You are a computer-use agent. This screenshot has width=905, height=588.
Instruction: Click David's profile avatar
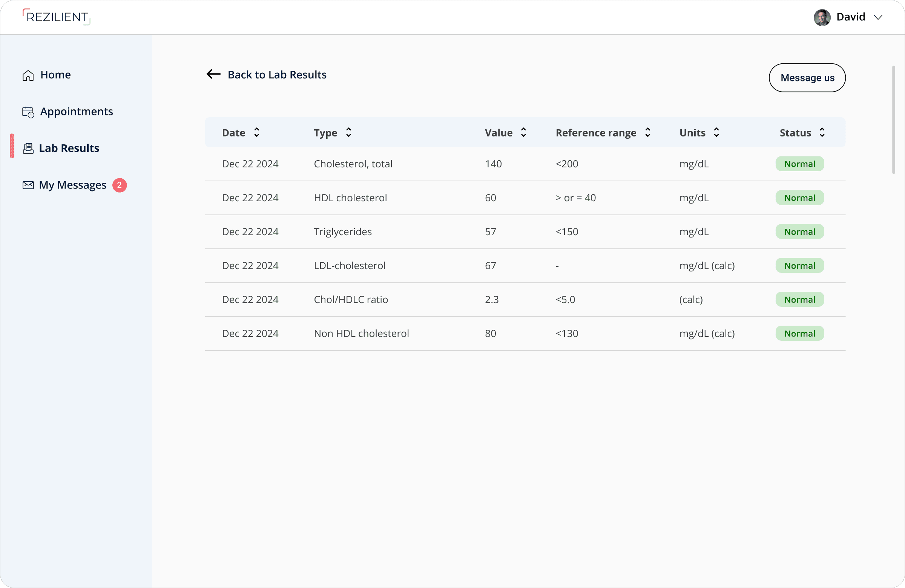pyautogui.click(x=822, y=17)
